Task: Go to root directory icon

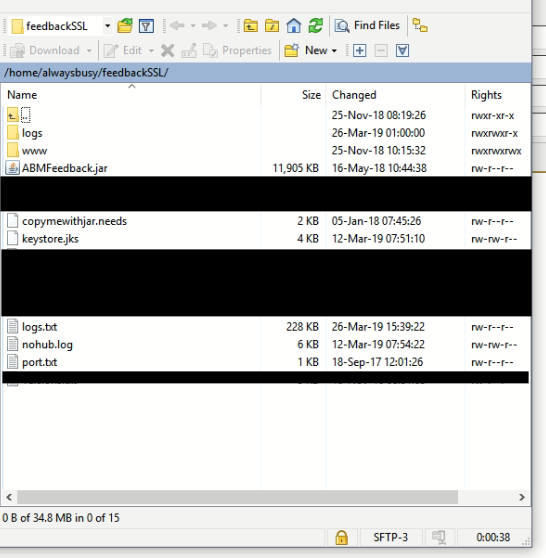Action: [272, 26]
